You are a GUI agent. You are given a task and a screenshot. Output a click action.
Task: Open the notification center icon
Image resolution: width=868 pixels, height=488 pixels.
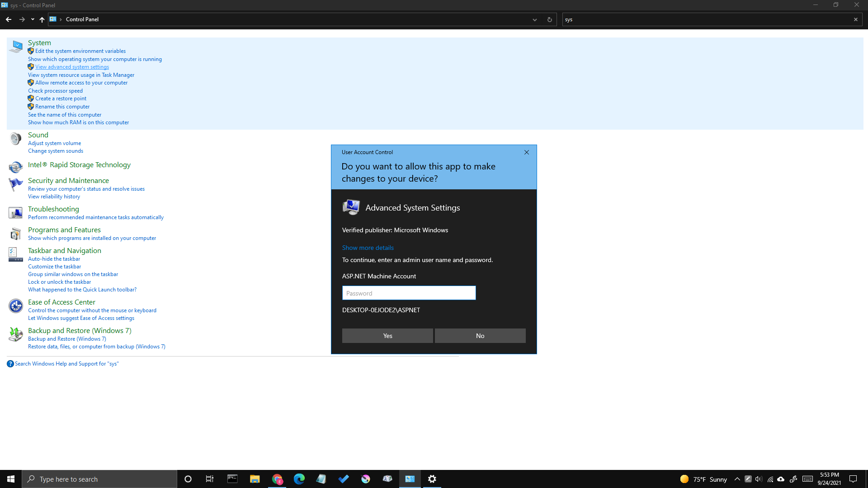coord(853,479)
